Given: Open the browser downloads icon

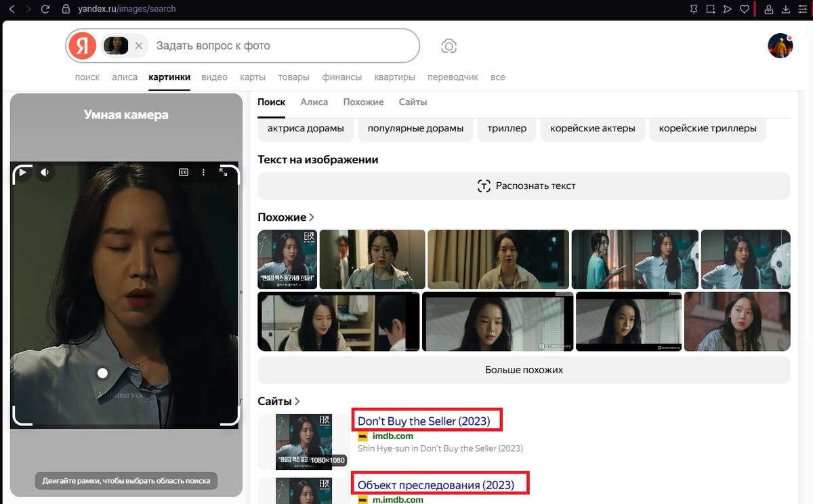Looking at the screenshot, I should coord(786,9).
